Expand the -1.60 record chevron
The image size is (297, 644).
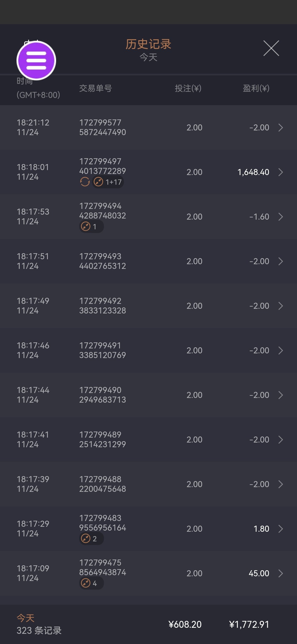[280, 217]
